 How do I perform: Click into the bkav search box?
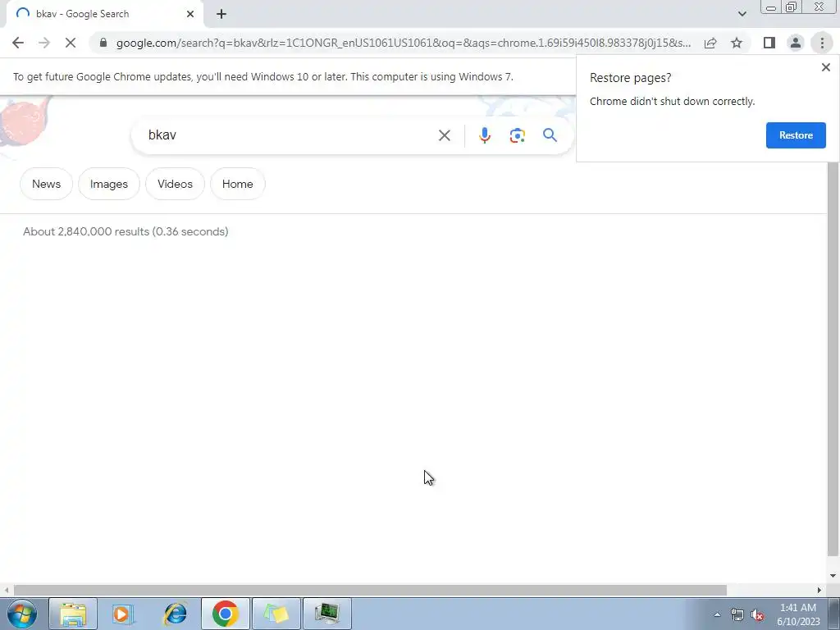pyautogui.click(x=290, y=135)
